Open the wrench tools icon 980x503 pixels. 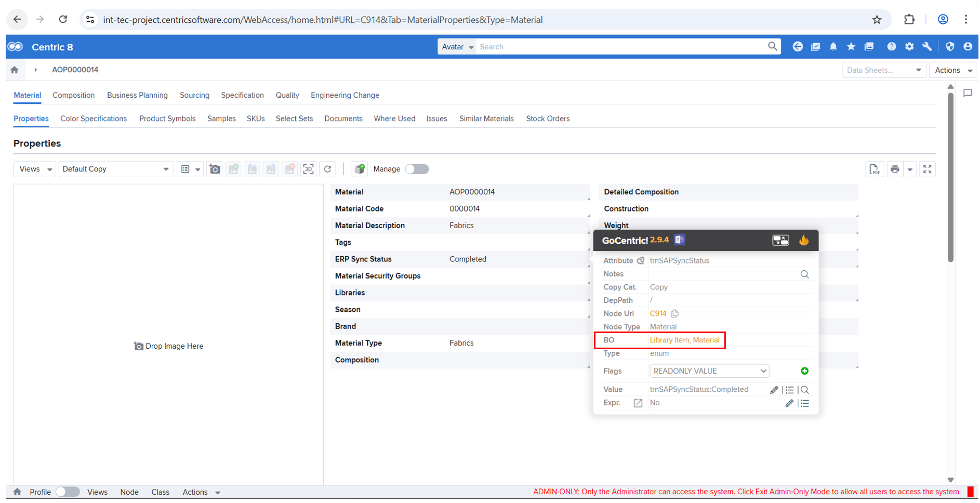pos(927,47)
